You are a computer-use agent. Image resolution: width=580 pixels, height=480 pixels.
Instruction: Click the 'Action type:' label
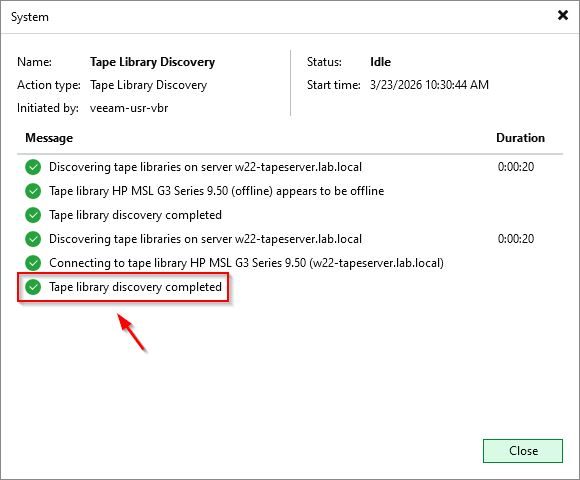click(x=48, y=85)
